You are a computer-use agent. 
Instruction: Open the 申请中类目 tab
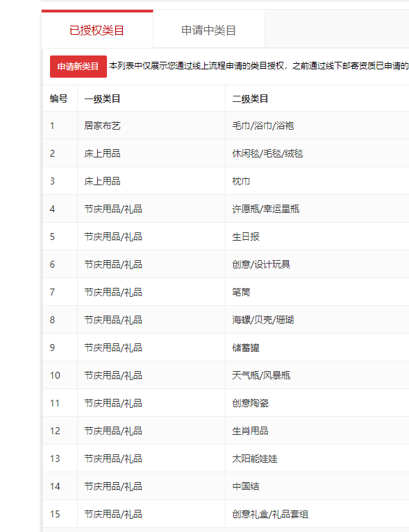point(209,31)
